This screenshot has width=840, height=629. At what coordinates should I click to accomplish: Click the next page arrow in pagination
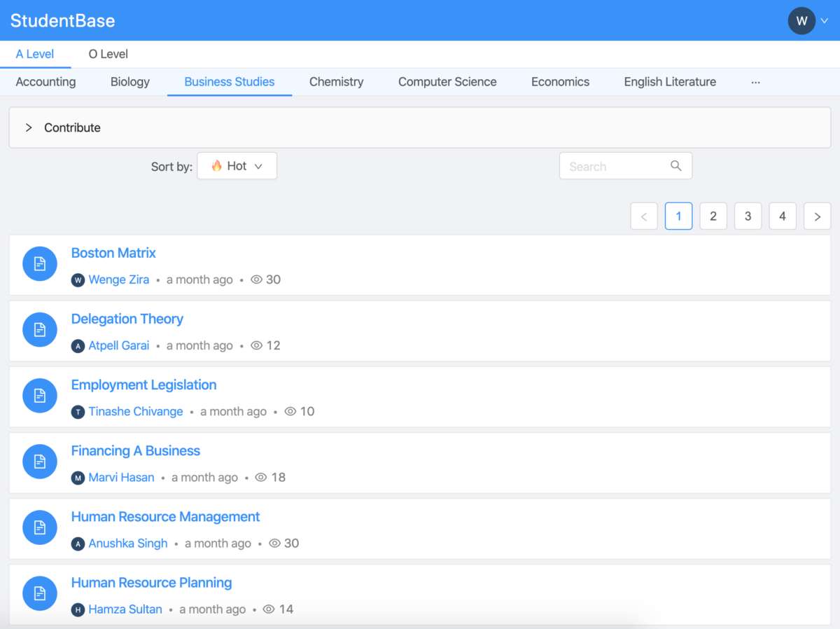pyautogui.click(x=817, y=216)
